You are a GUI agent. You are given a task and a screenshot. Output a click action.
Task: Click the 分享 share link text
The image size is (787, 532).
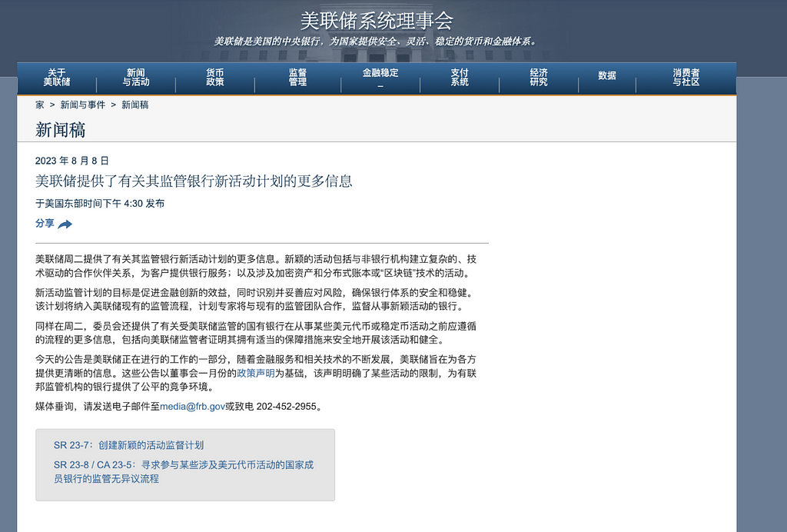coord(45,224)
